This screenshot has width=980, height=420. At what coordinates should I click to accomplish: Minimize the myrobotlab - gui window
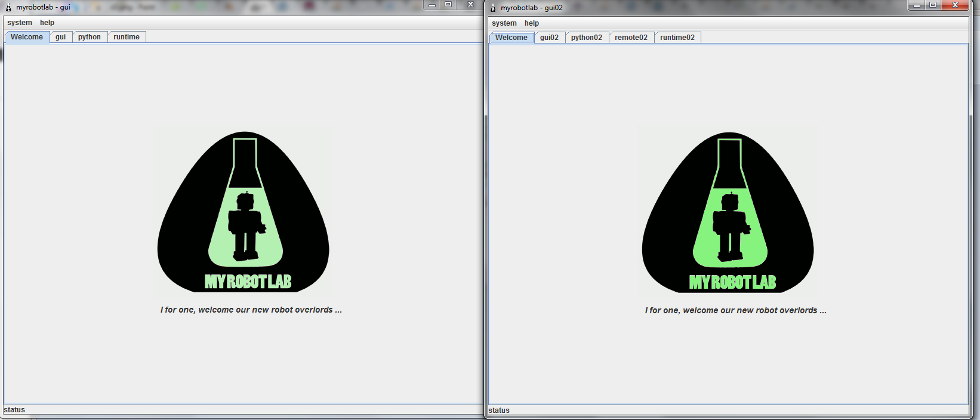(x=432, y=5)
